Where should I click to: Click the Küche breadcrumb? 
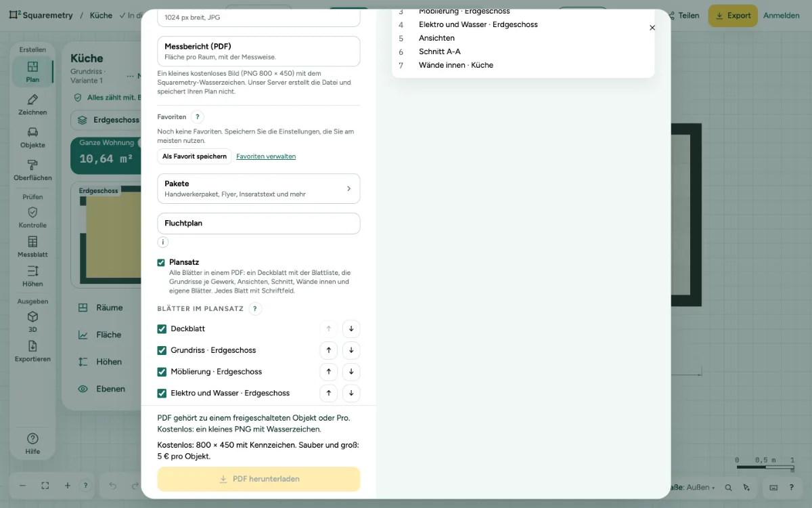point(101,15)
